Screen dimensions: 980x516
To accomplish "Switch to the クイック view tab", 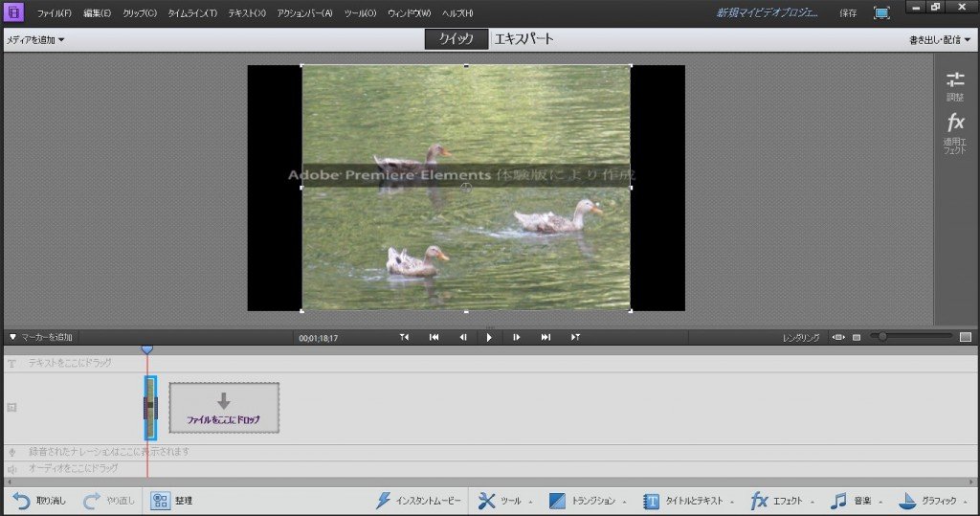I will [457, 39].
